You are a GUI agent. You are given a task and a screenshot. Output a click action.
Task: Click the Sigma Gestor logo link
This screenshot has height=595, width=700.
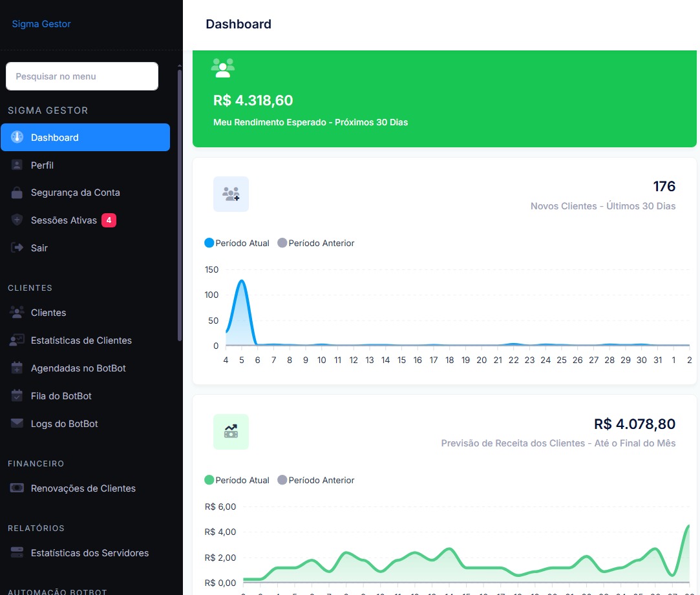coord(41,25)
